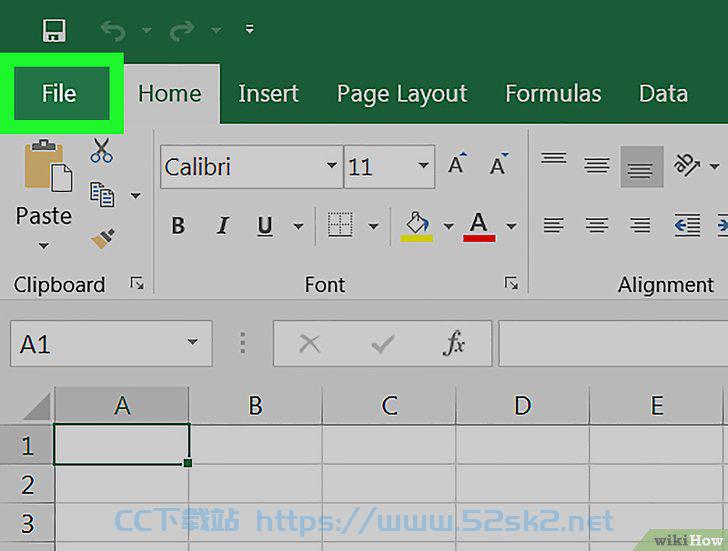Screen dimensions: 728x551
Task: Expand the font name dropdown arrow
Action: pyautogui.click(x=332, y=165)
